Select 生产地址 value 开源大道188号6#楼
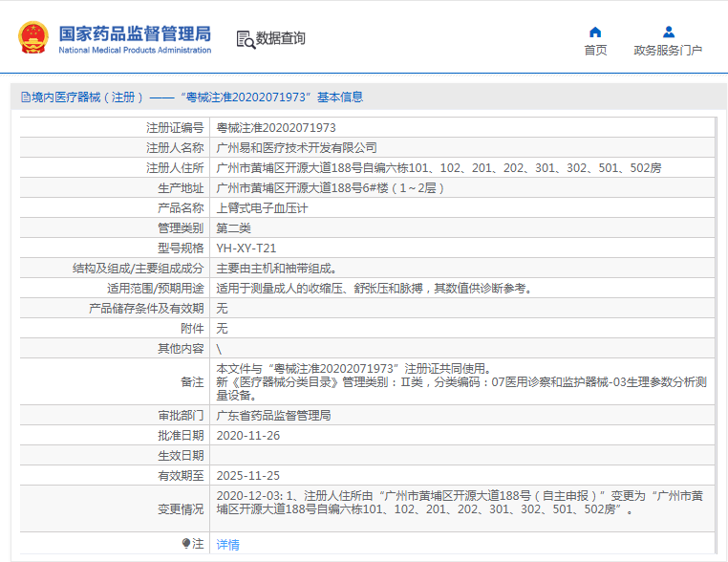This screenshot has height=562, width=728. tap(330, 187)
